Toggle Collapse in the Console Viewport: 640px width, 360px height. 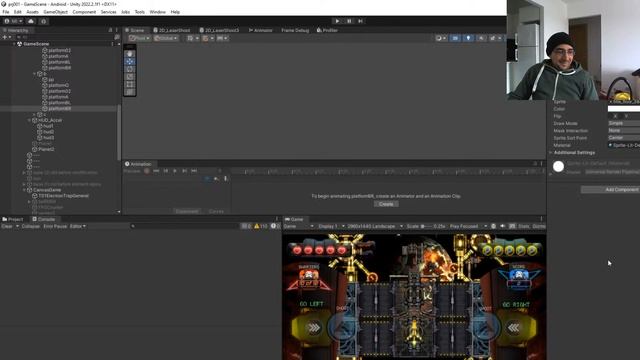click(31, 226)
